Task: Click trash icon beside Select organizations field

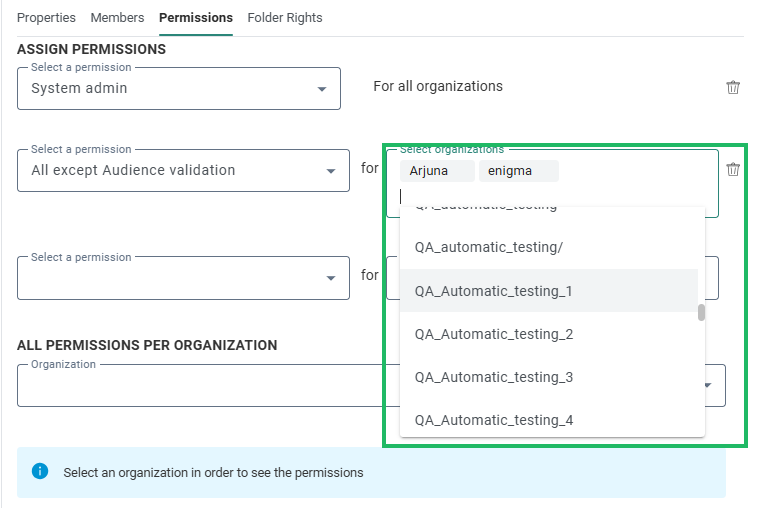Action: [x=733, y=169]
